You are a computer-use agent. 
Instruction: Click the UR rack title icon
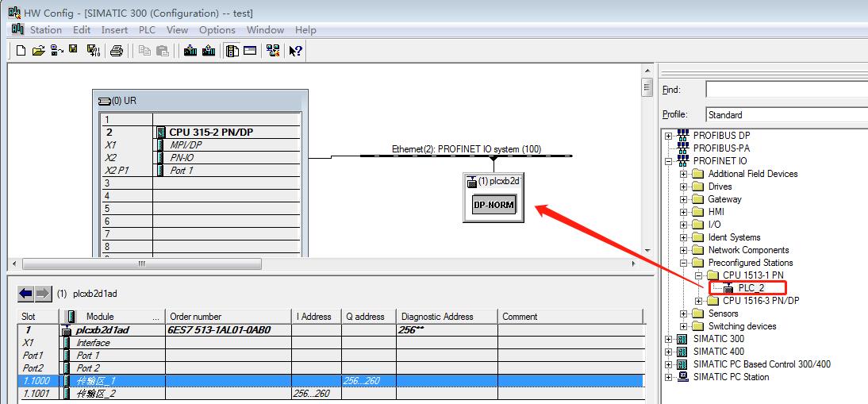[x=104, y=102]
